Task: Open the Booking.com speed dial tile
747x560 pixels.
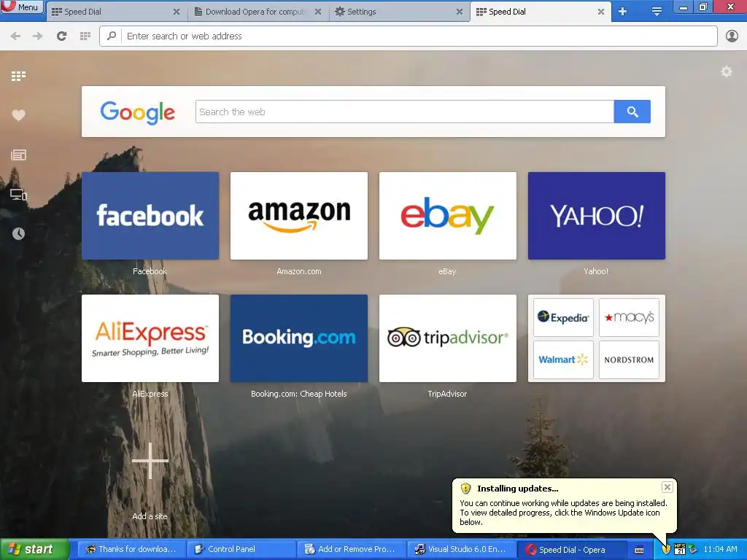Action: click(x=298, y=338)
